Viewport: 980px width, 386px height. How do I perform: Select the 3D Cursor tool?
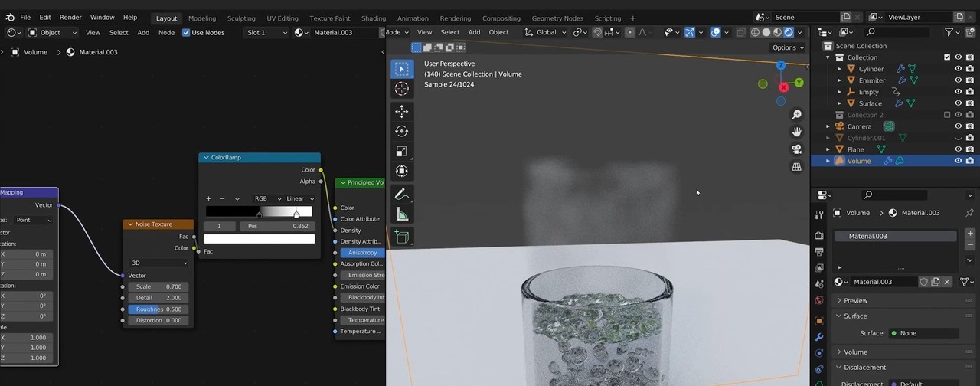coord(402,89)
